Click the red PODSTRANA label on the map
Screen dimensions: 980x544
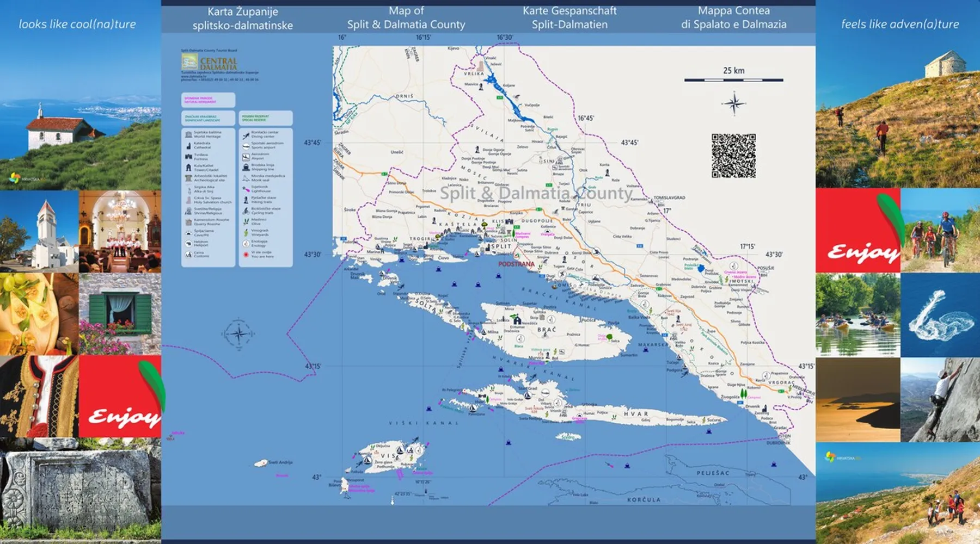[x=516, y=264]
